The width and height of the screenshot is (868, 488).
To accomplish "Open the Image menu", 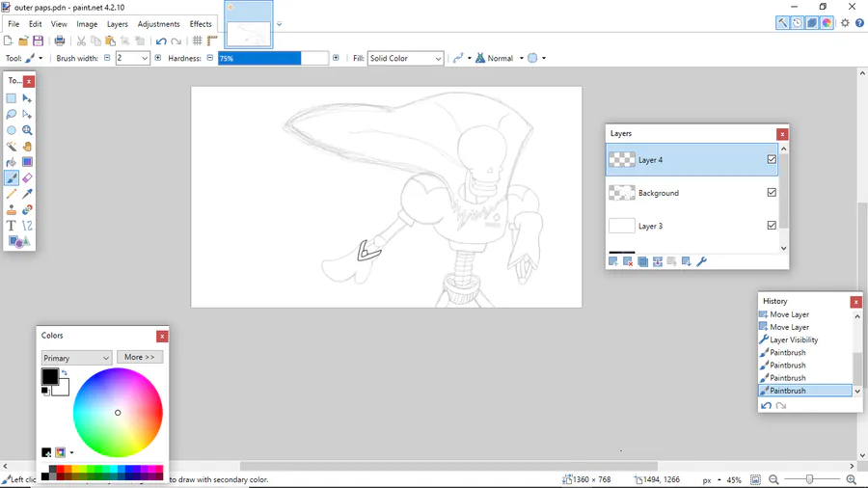I will 87,24.
